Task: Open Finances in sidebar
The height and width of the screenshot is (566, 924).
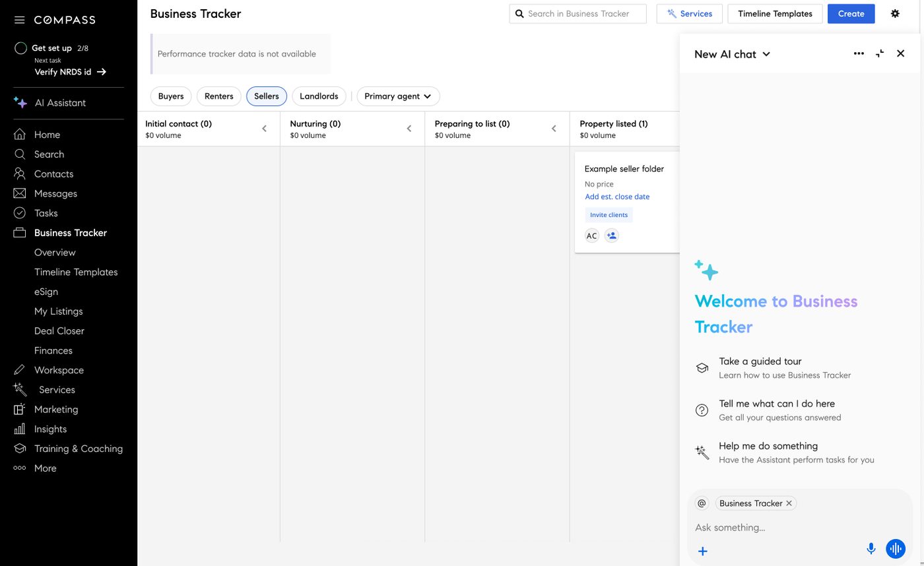Action: pos(53,350)
